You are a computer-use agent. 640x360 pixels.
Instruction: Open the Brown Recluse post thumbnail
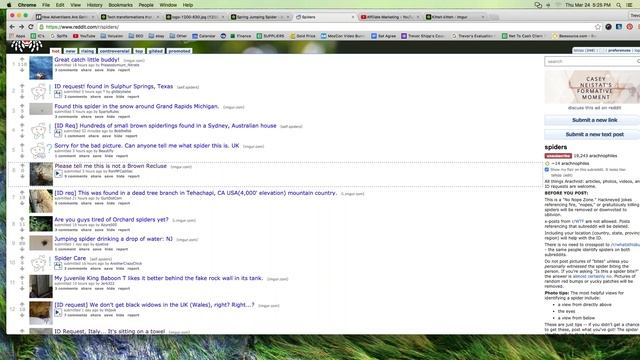click(41, 174)
